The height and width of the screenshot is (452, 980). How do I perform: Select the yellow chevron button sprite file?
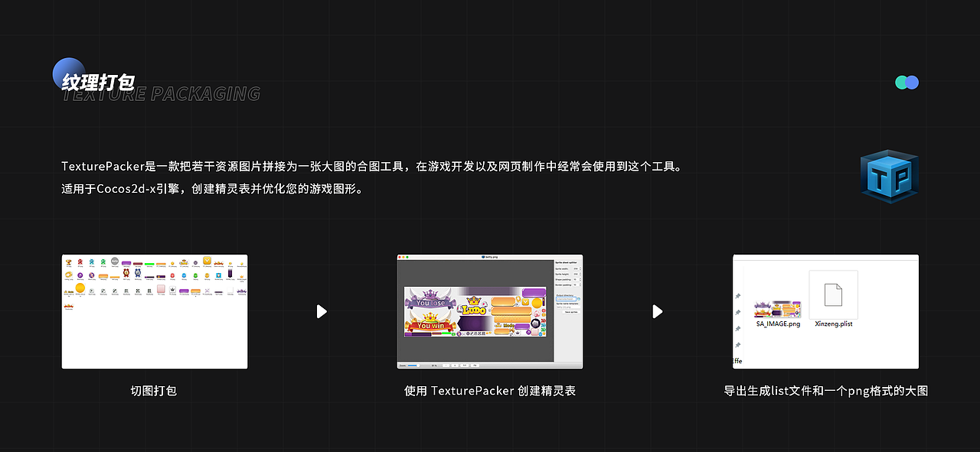(207, 260)
